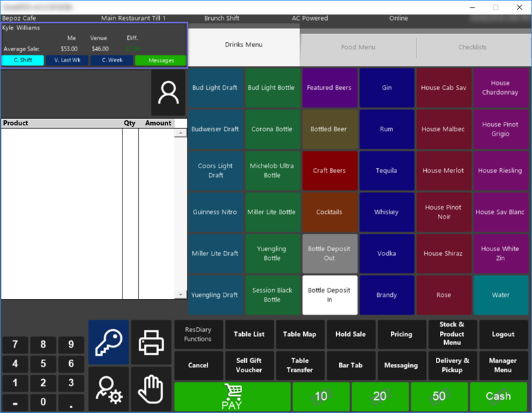This screenshot has height=413, width=532.
Task: Click the Table Map button
Action: pos(300,334)
